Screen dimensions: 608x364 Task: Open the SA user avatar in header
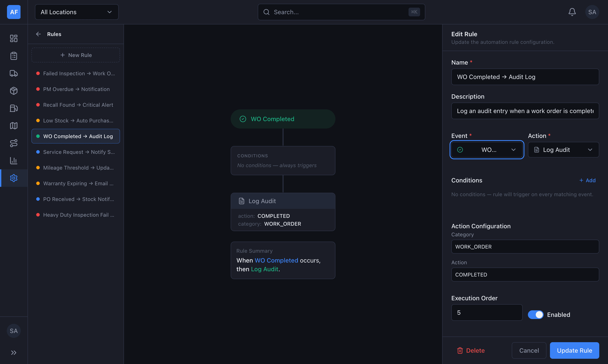coord(592,12)
